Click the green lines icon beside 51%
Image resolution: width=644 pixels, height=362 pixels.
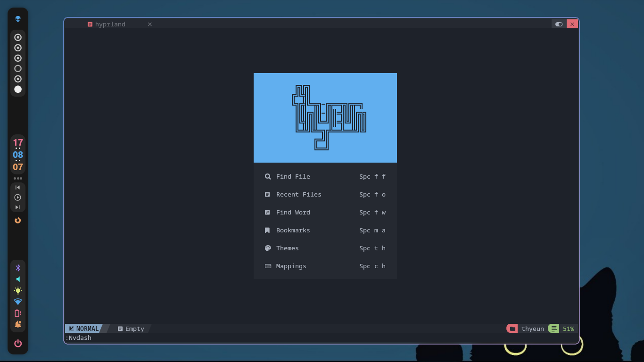pyautogui.click(x=553, y=329)
